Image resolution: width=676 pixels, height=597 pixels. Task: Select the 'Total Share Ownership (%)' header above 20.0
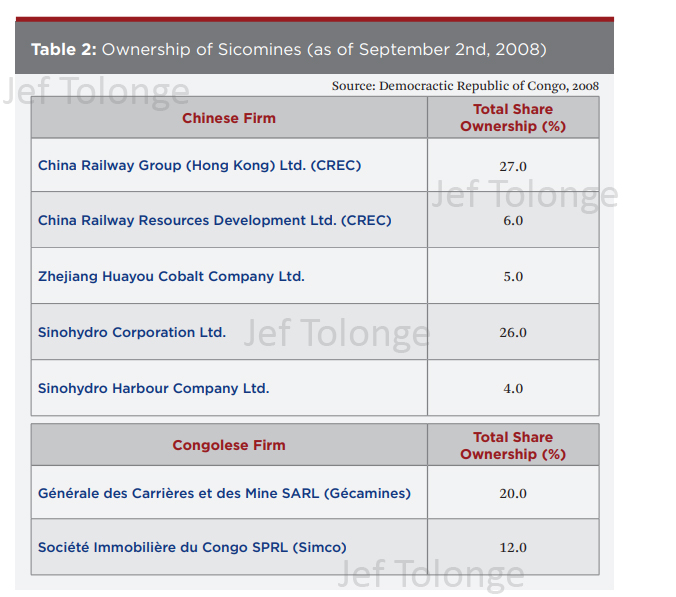(513, 445)
